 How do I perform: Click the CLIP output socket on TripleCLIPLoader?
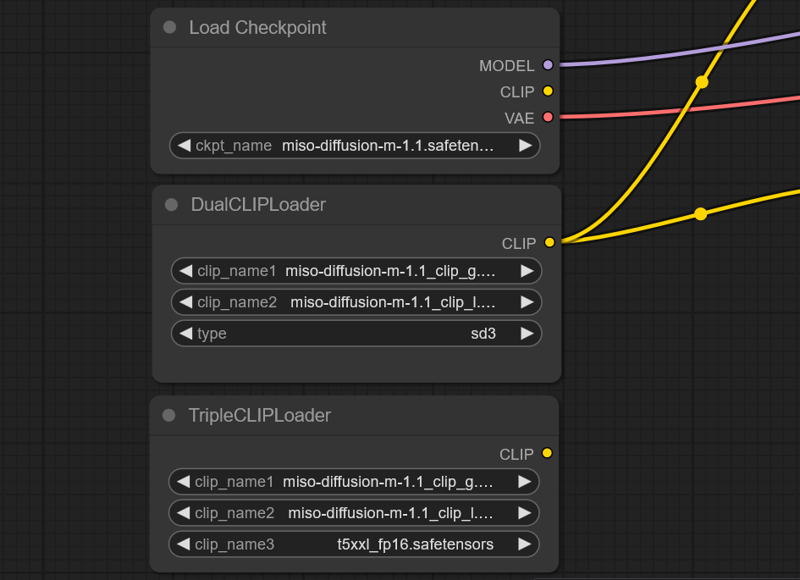coord(547,453)
